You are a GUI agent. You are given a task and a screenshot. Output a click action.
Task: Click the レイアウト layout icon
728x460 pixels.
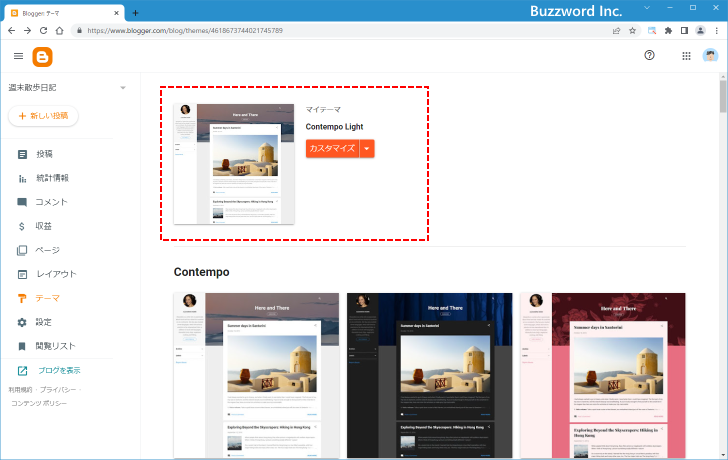tap(22, 274)
